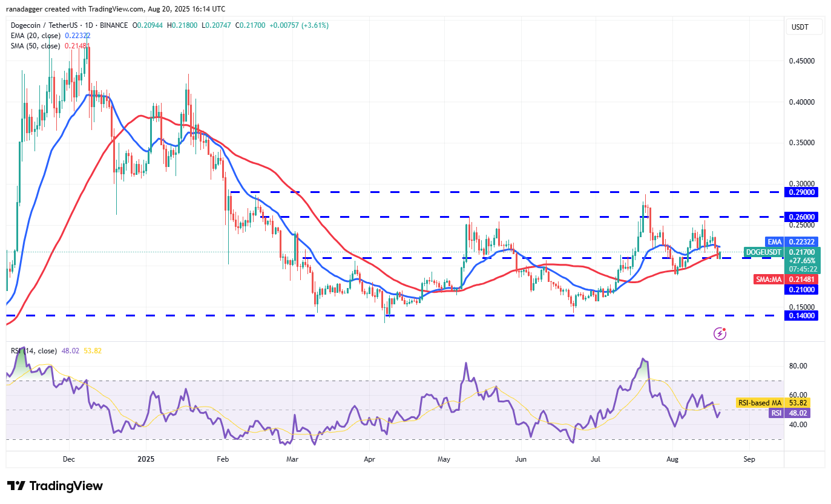Screen dimensions: 831x504
Task: Click the Sep label on time axis
Action: 749,459
